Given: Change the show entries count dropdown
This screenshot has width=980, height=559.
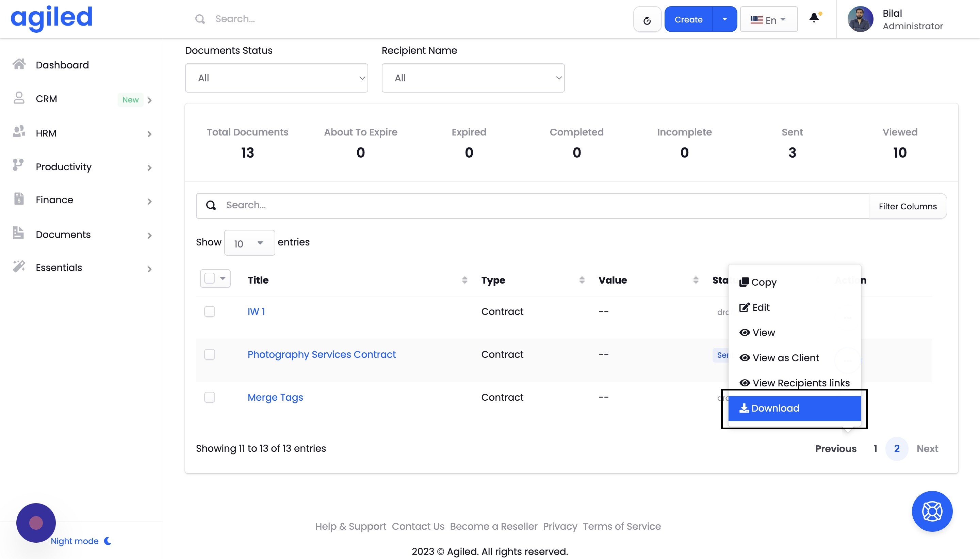Looking at the screenshot, I should 249,243.
